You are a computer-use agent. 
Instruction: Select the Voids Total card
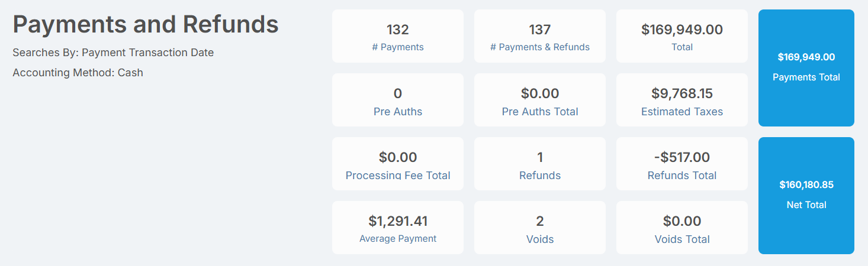682,228
